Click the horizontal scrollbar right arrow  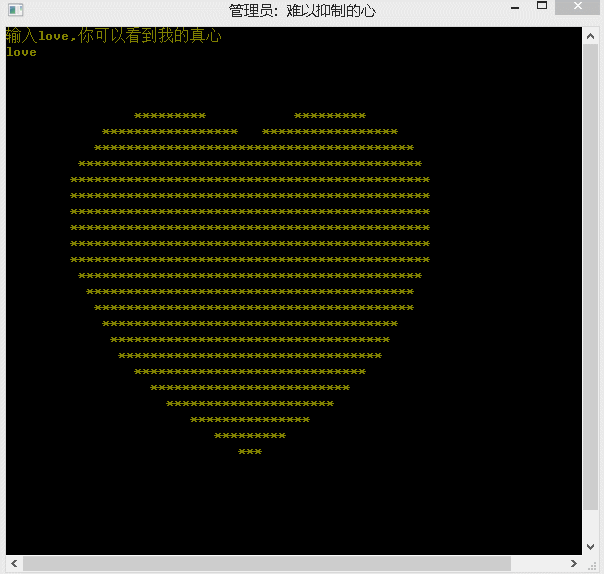pos(574,564)
